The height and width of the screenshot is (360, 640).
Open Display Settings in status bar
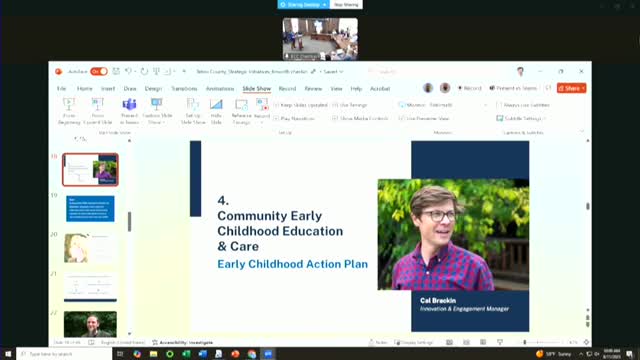414,342
